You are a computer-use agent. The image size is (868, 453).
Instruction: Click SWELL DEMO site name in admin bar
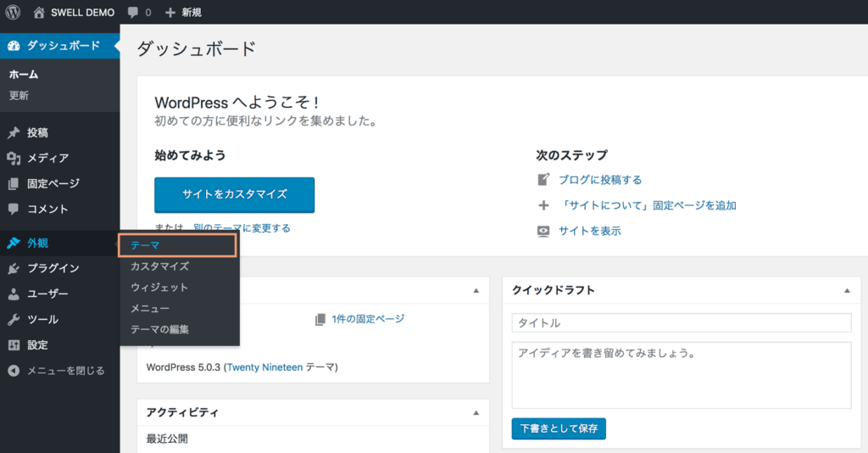[82, 12]
